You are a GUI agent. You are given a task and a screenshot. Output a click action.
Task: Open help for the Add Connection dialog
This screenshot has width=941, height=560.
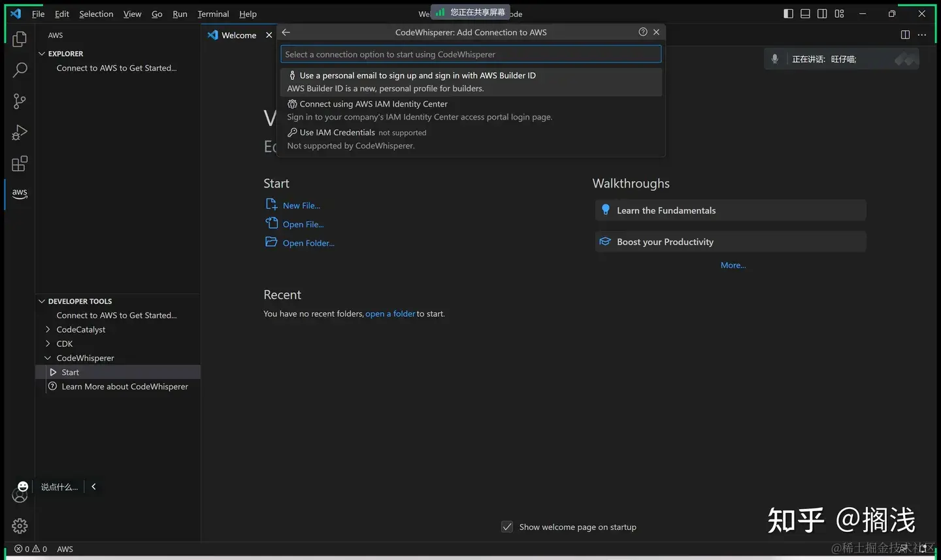tap(643, 32)
